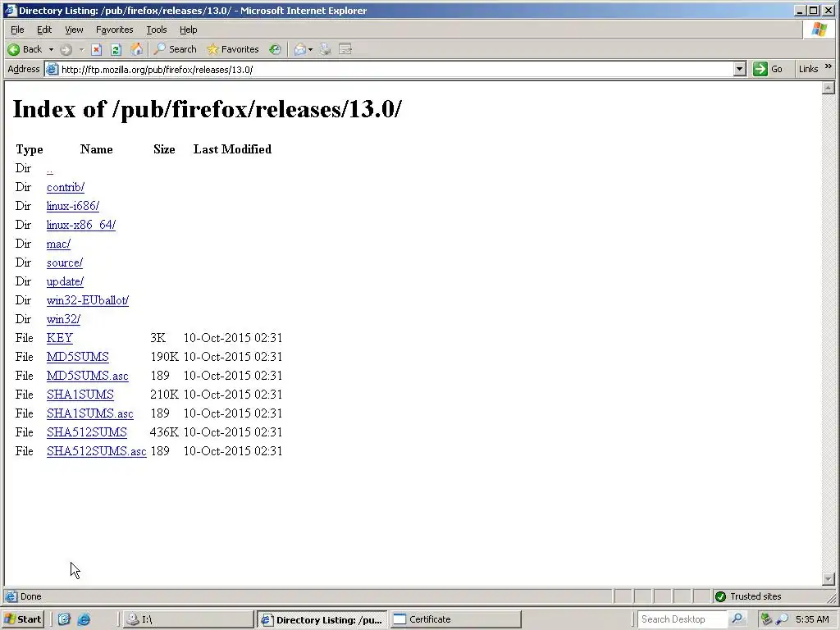Open the win32/ directory link

point(63,319)
